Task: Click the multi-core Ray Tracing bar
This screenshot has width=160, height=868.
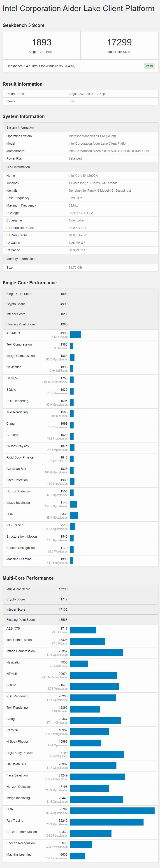Action: (107, 822)
